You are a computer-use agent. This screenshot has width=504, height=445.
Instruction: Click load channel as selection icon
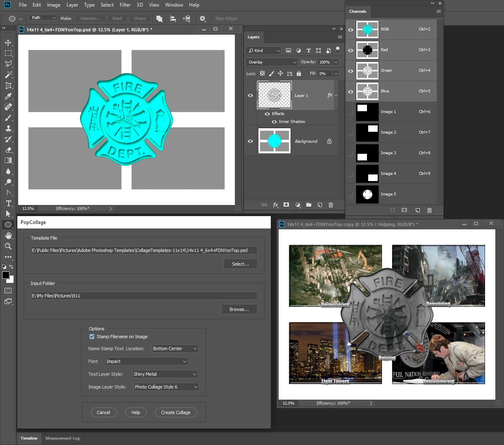pos(393,210)
